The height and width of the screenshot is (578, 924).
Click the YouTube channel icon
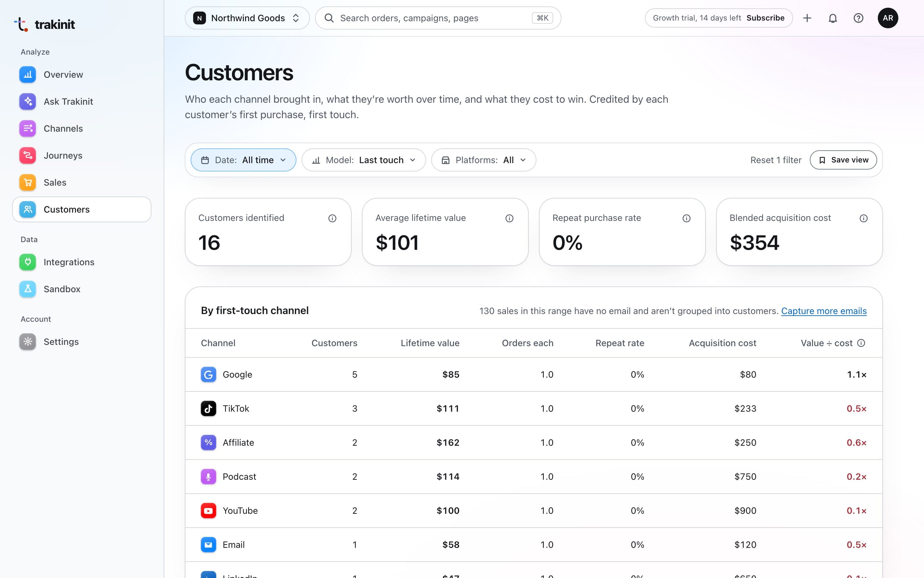[209, 511]
